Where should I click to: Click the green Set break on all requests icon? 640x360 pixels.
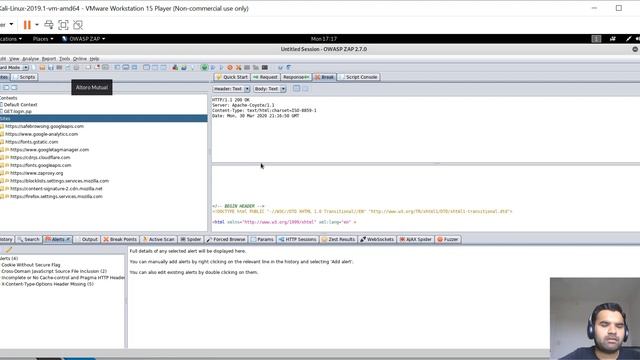coord(204,67)
